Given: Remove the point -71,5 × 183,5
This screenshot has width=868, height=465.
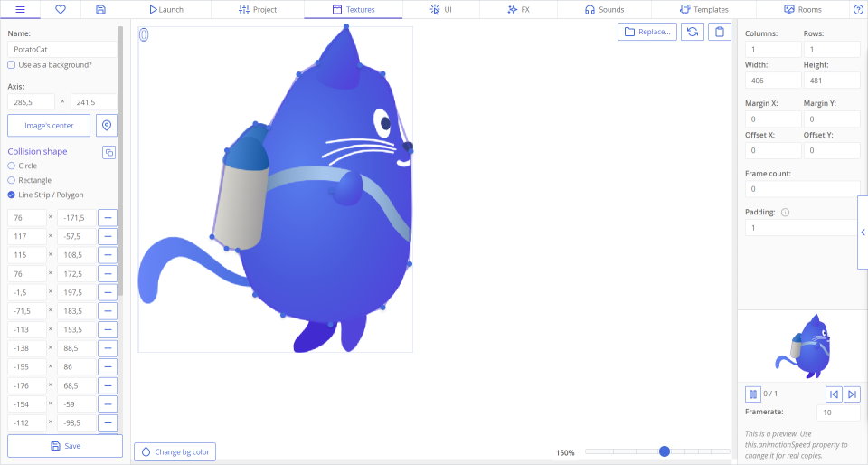Looking at the screenshot, I should point(108,311).
